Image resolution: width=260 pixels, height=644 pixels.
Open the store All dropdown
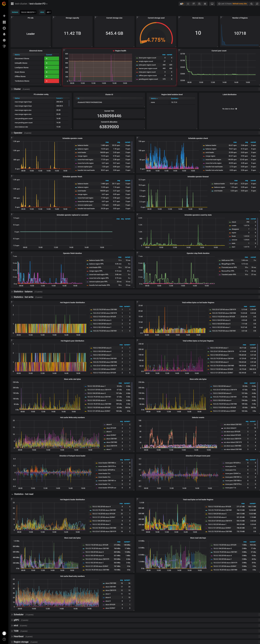tap(48, 12)
